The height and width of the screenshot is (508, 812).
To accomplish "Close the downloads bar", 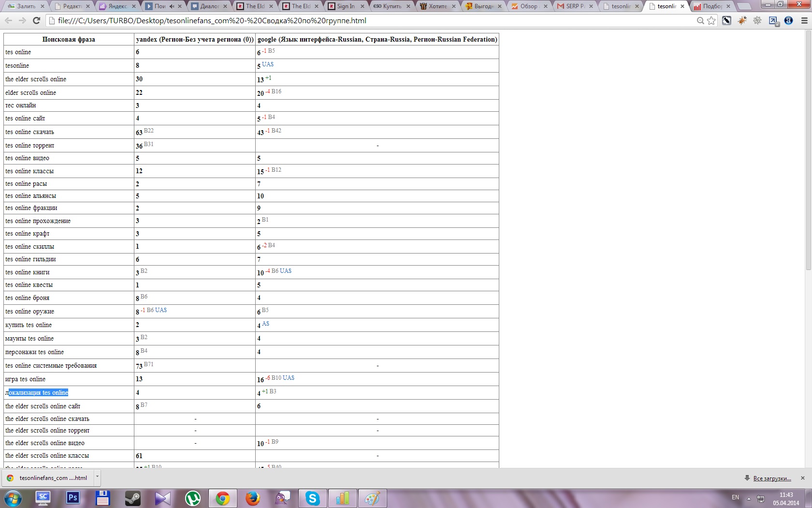I will 803,478.
